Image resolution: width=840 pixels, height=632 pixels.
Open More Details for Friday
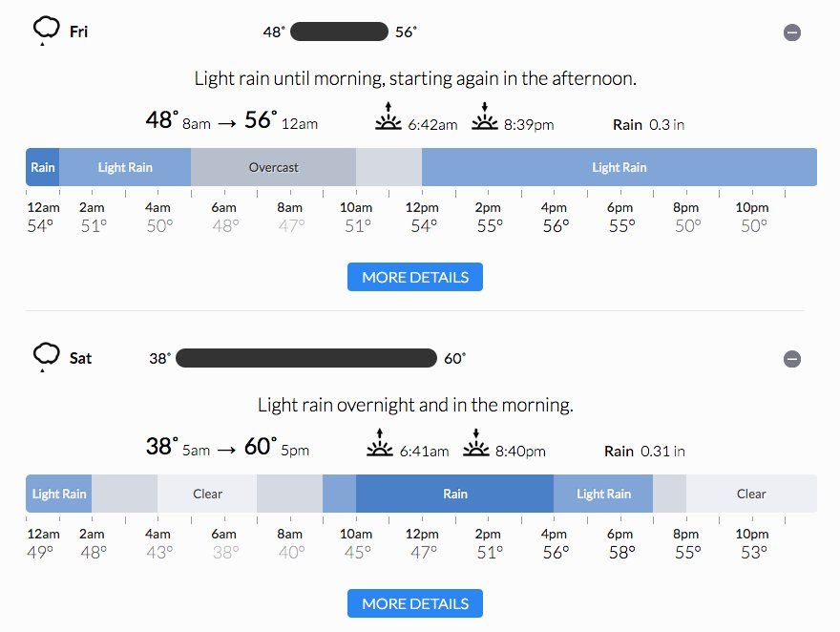(x=415, y=277)
